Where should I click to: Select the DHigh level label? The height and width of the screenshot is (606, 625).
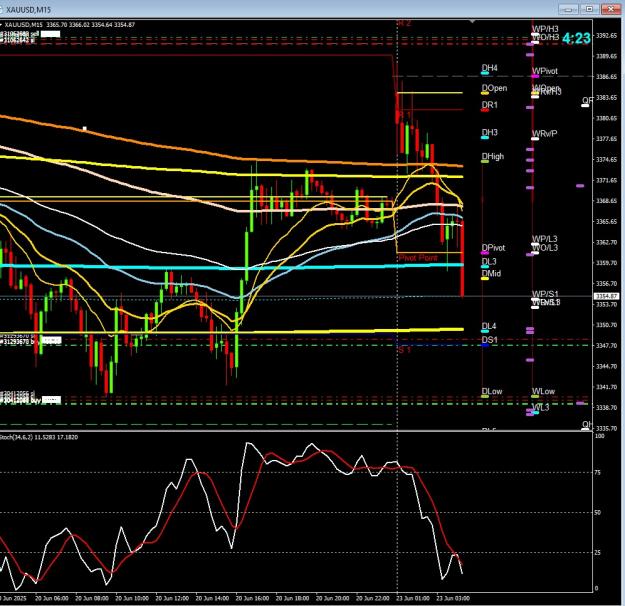[493, 156]
